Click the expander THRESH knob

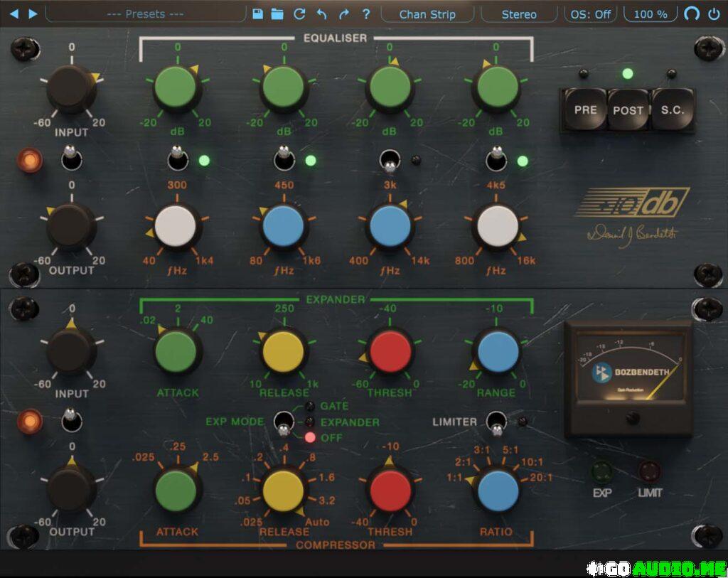(x=390, y=351)
